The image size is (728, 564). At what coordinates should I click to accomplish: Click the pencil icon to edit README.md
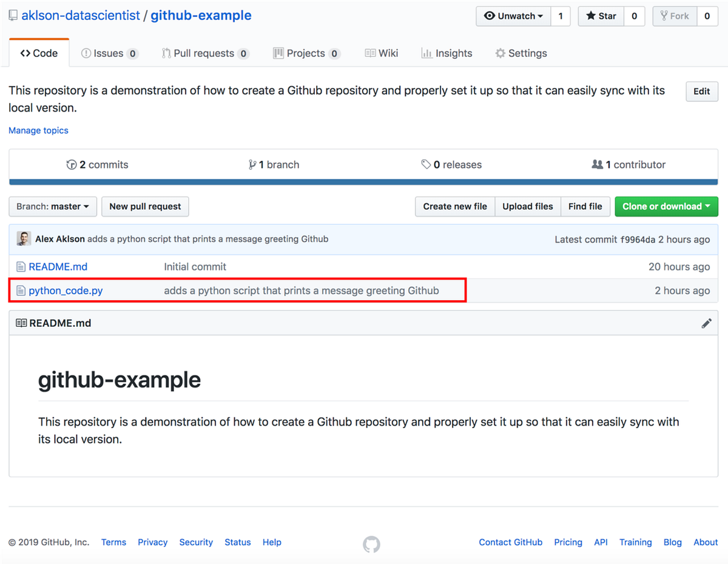click(x=706, y=323)
